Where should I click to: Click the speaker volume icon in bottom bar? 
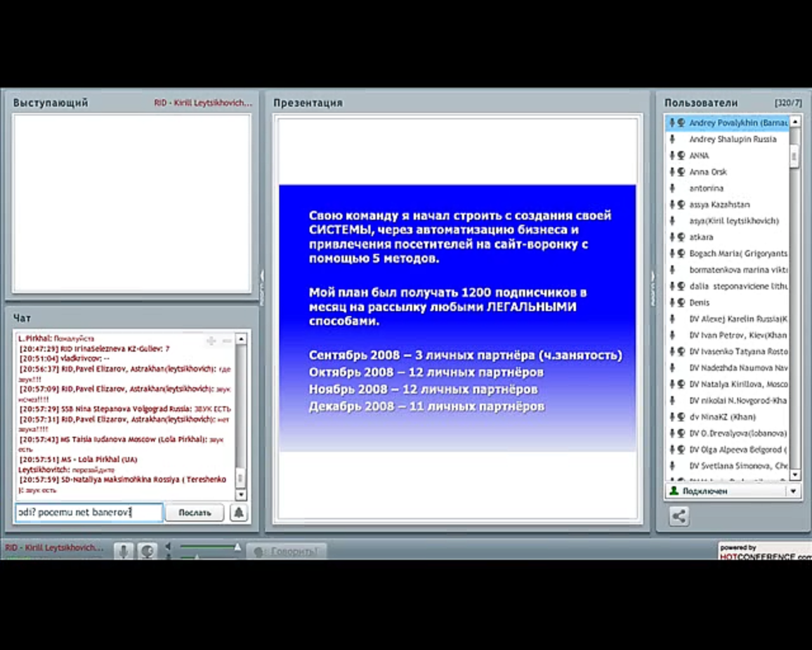[x=168, y=547]
